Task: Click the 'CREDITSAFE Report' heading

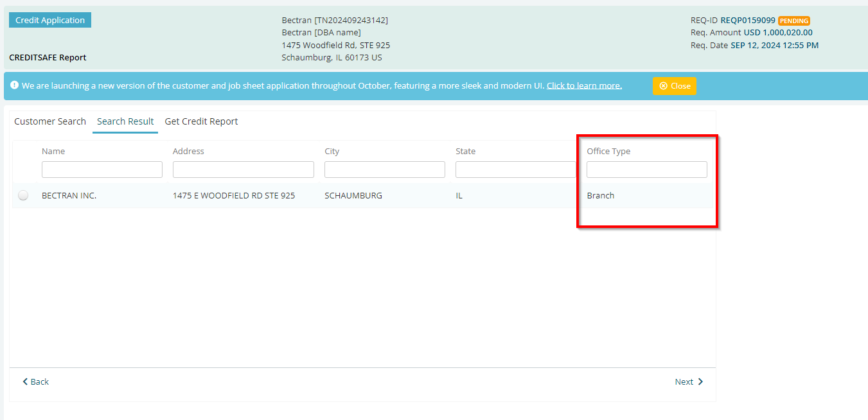Action: point(48,57)
